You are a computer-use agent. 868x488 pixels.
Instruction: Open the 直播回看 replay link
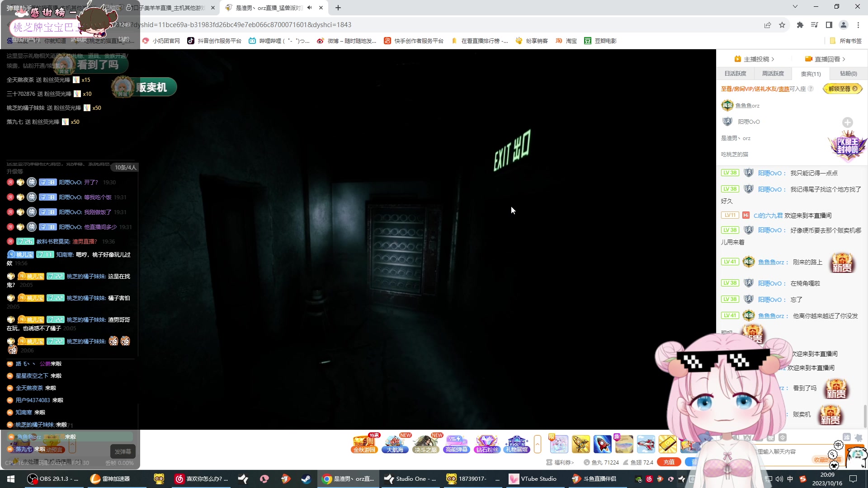[825, 59]
